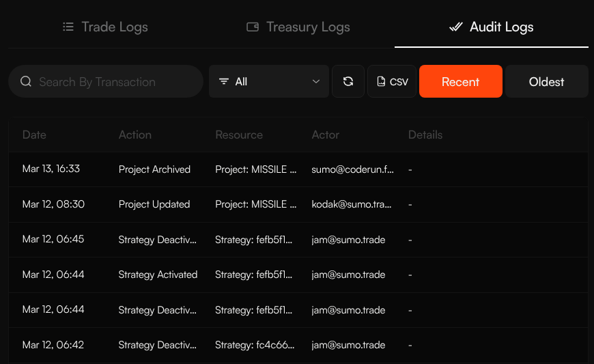
Task: Open the All filter dropdown
Action: point(269,82)
